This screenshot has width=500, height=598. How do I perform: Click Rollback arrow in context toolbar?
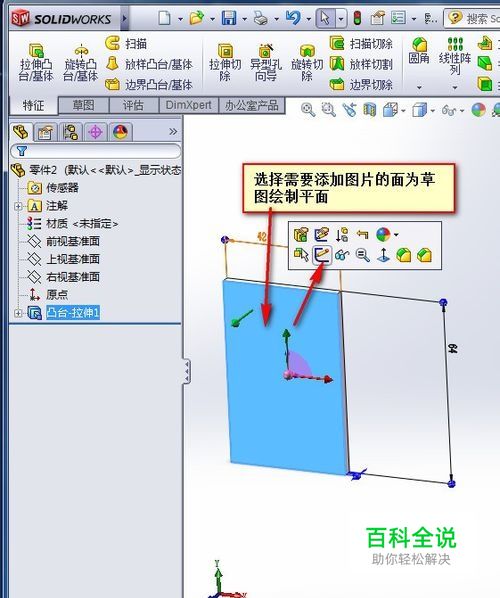(x=362, y=234)
